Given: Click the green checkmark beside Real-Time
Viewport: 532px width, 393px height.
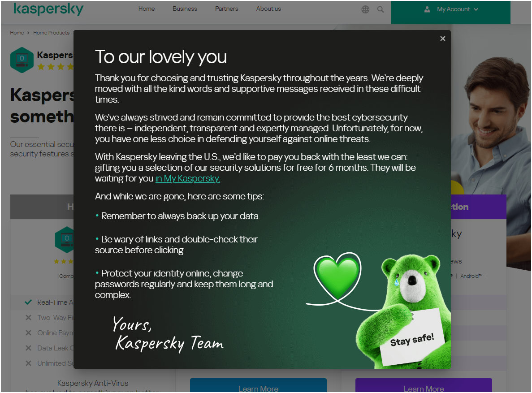Looking at the screenshot, I should click(28, 302).
